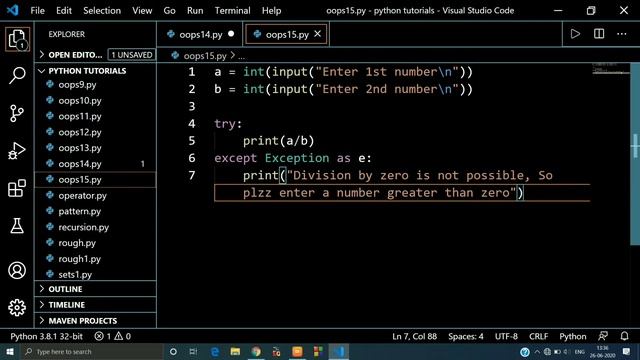Viewport: 640px width, 360px height.
Task: Open More Actions ellipsis in editor toolbar
Action: click(622, 34)
